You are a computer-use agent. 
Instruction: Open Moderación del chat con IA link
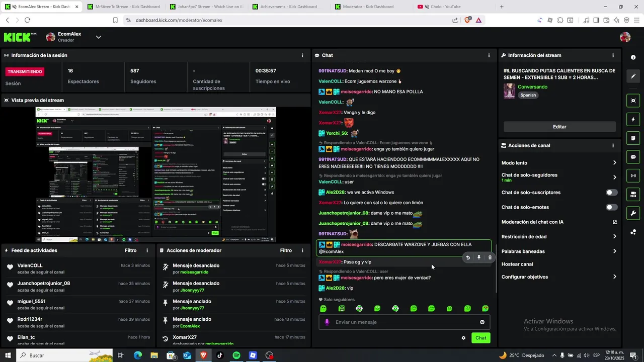(x=559, y=222)
